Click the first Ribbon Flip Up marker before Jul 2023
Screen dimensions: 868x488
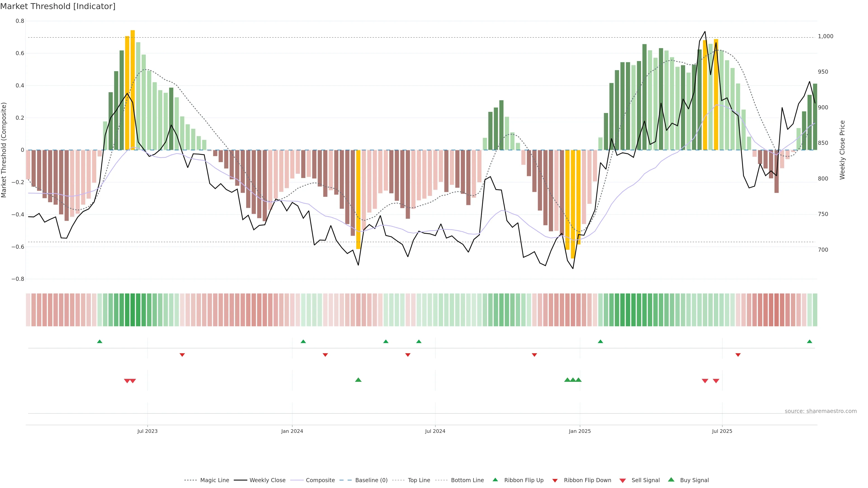coord(99,342)
